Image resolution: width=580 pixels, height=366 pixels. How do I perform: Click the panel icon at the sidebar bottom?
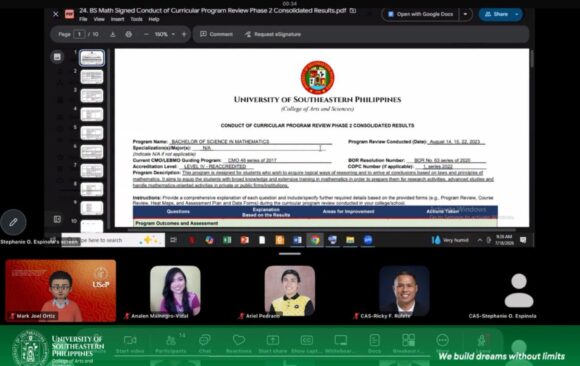tap(57, 219)
